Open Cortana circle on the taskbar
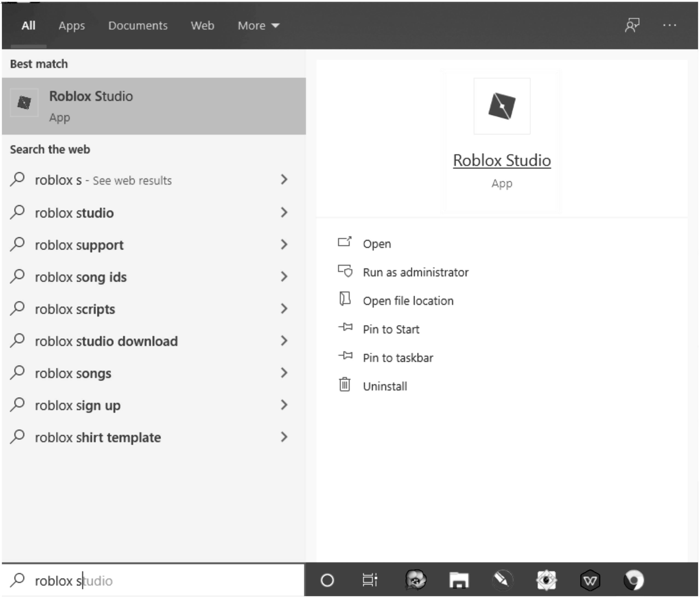Viewport: 700px width, 598px height. pyautogui.click(x=327, y=581)
